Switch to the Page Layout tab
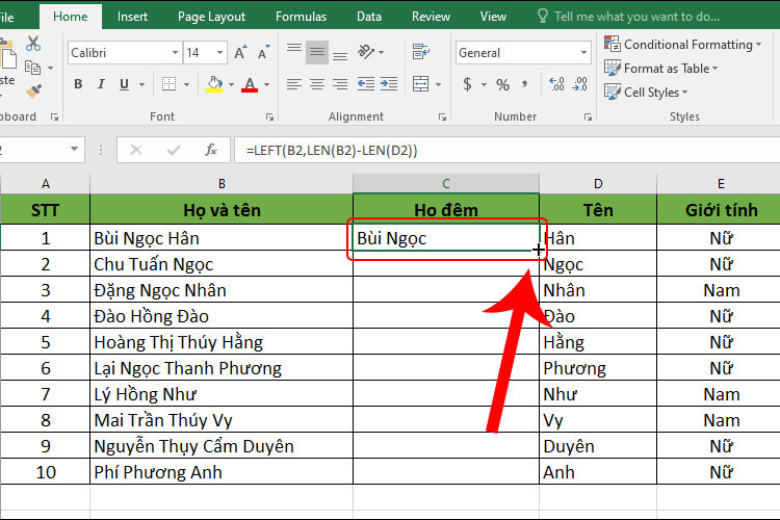The image size is (780, 520). pyautogui.click(x=211, y=16)
